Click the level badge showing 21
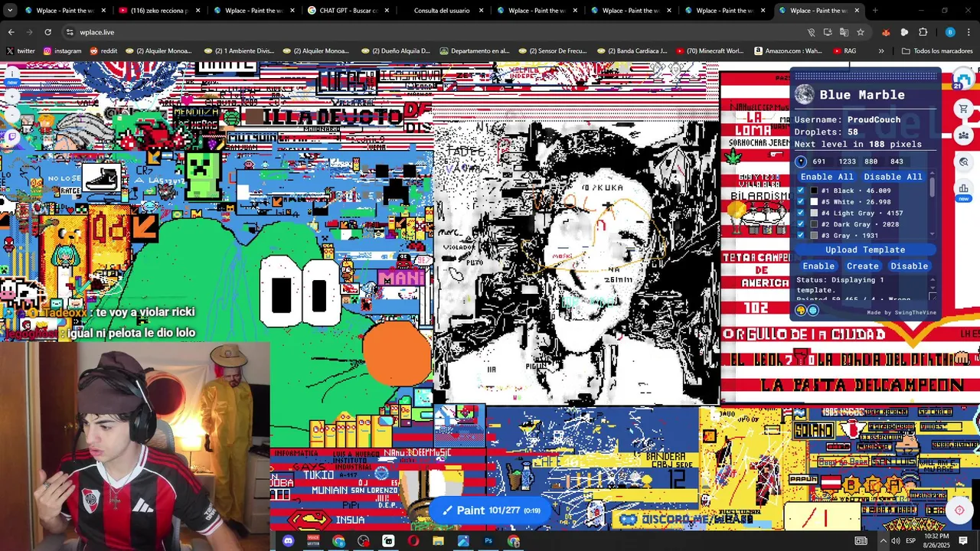980x551 pixels. [x=957, y=86]
